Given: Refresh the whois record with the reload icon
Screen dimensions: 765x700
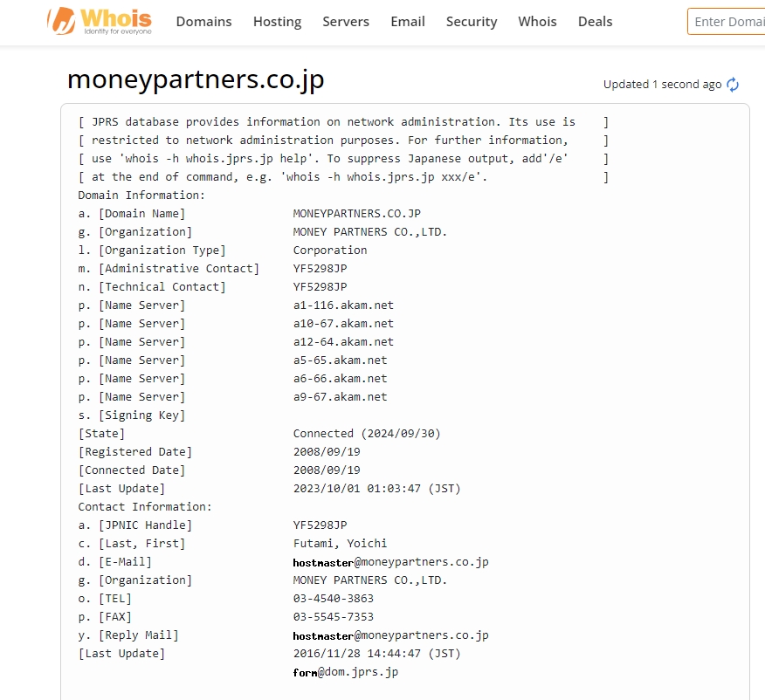Looking at the screenshot, I should tap(733, 85).
